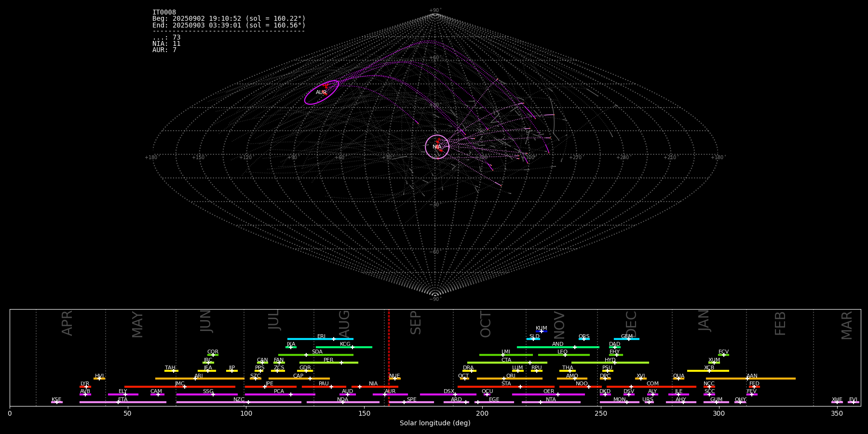Click the PER shower label
868x434 pixels.
point(328,360)
